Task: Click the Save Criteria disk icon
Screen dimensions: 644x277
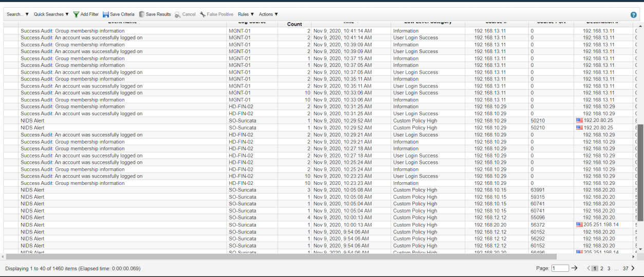Action: 106,14
